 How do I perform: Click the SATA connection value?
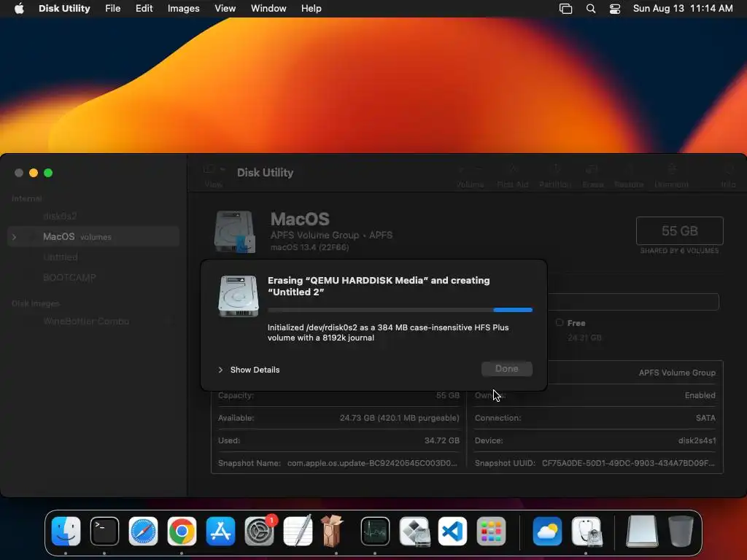pos(705,418)
